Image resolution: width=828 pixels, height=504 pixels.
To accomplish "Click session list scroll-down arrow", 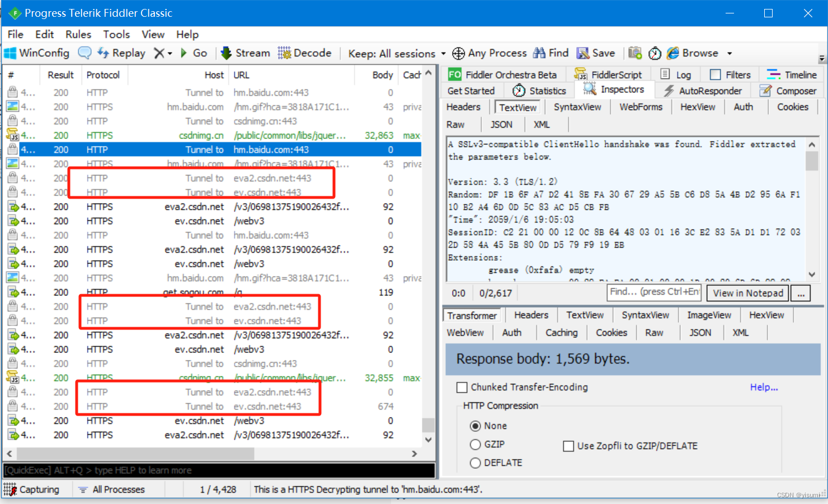I will pos(429,440).
